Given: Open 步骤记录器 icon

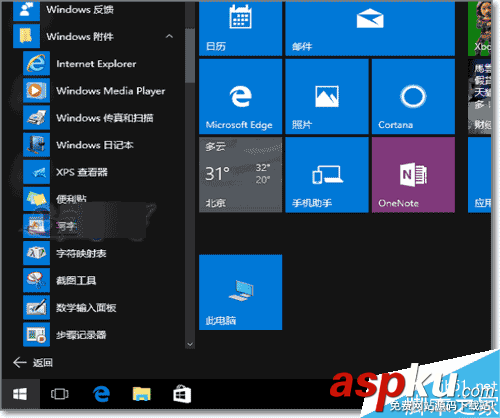Looking at the screenshot, I should (x=36, y=334).
